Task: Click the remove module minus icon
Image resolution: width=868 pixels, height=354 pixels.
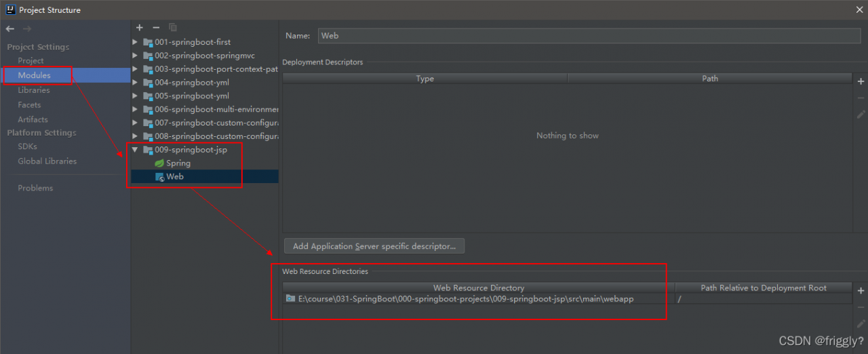Action: 156,27
